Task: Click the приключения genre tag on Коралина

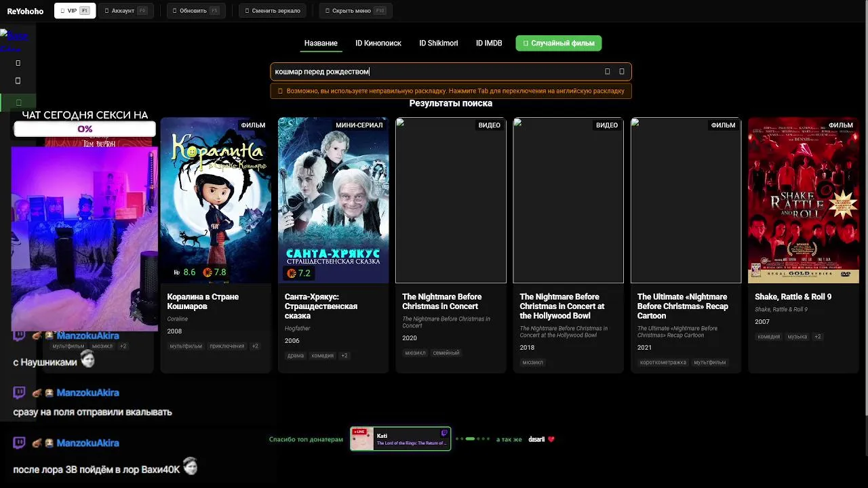Action: (x=227, y=346)
